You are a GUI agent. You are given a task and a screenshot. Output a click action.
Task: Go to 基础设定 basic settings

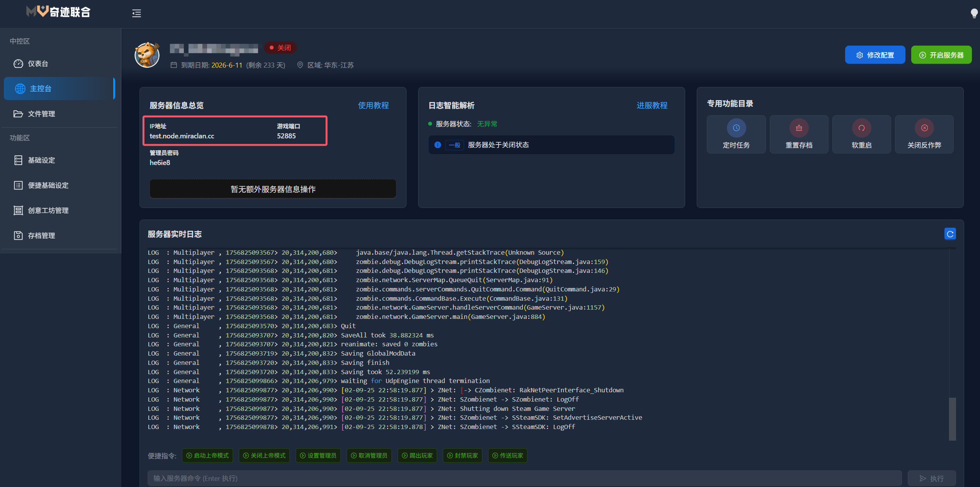(x=41, y=160)
